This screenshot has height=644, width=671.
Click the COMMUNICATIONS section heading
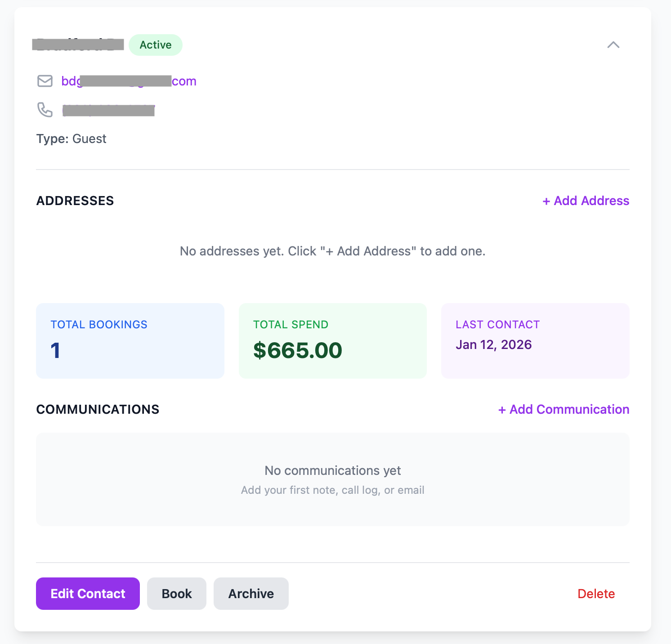coord(98,409)
